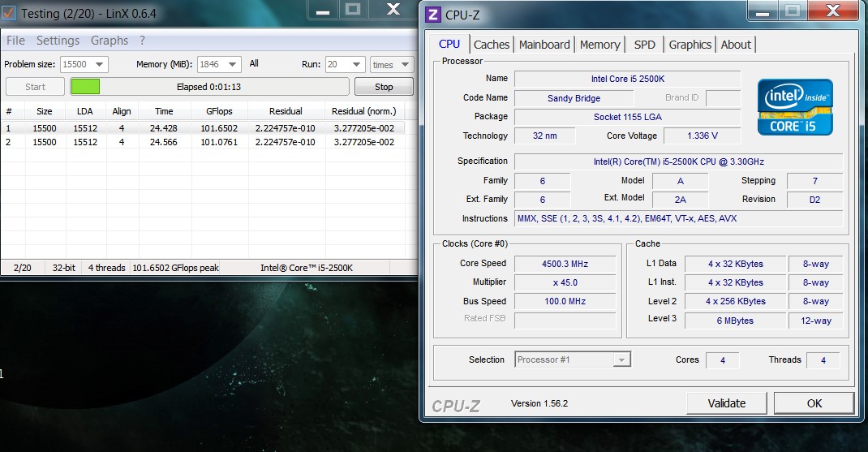Open the File menu in LinX
868x452 pixels.
(x=15, y=41)
